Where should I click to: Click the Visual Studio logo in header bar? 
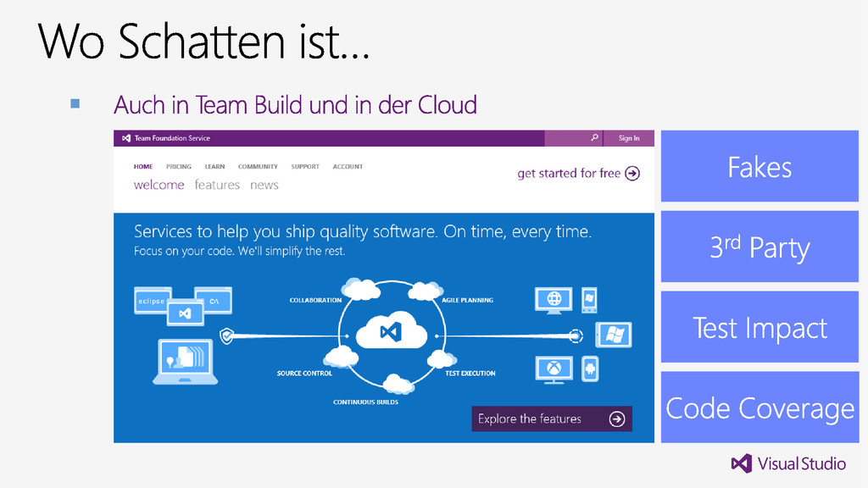126,138
